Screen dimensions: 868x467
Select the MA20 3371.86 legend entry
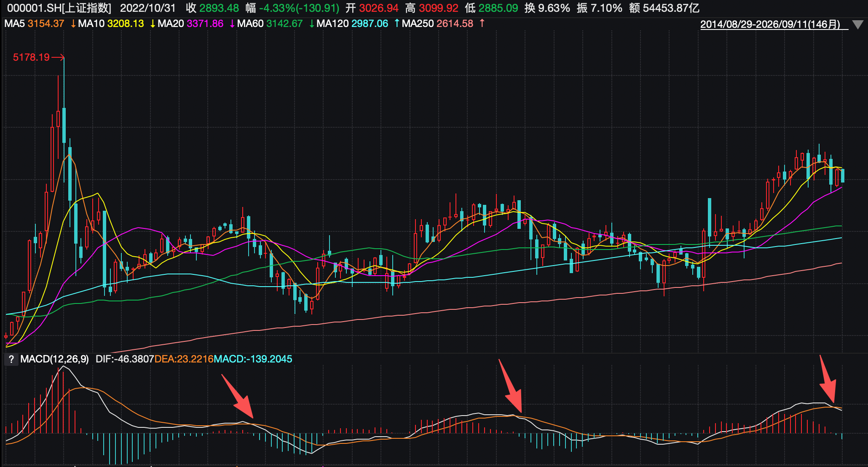[x=190, y=24]
